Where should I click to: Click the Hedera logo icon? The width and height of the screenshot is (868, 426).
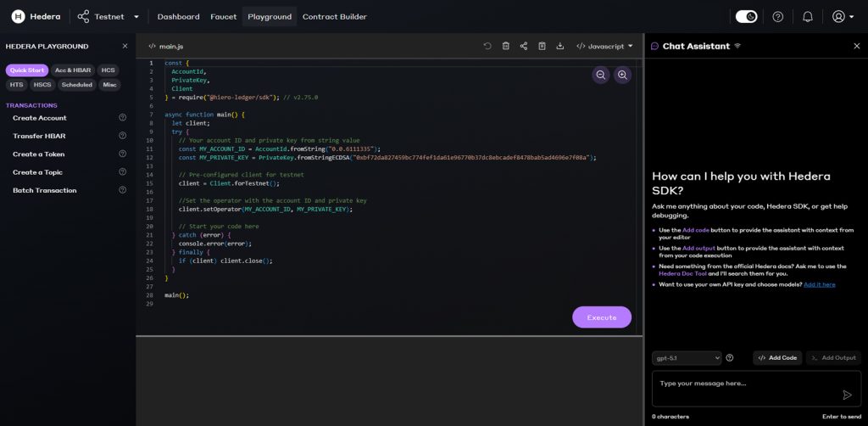click(x=19, y=17)
